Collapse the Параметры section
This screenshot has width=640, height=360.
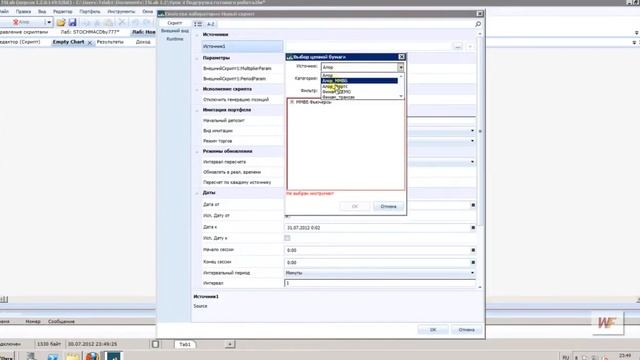tap(197, 58)
